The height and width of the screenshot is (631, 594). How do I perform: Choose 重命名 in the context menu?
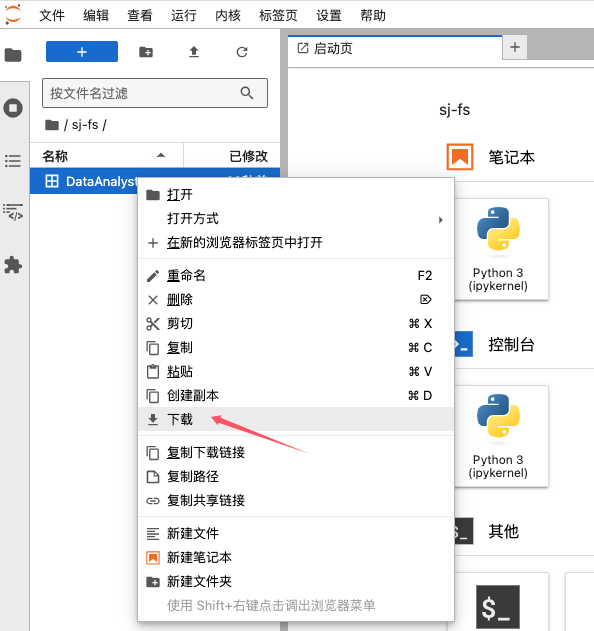pyautogui.click(x=296, y=276)
